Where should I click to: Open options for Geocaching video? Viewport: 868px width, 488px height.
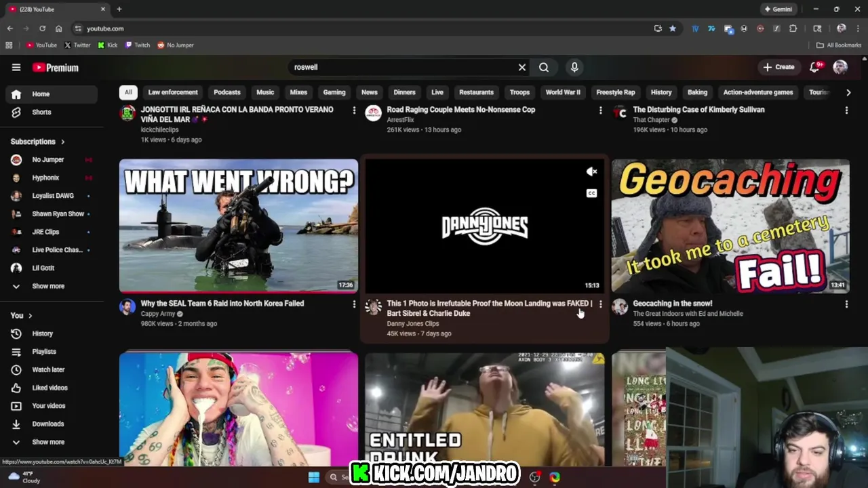pos(846,305)
